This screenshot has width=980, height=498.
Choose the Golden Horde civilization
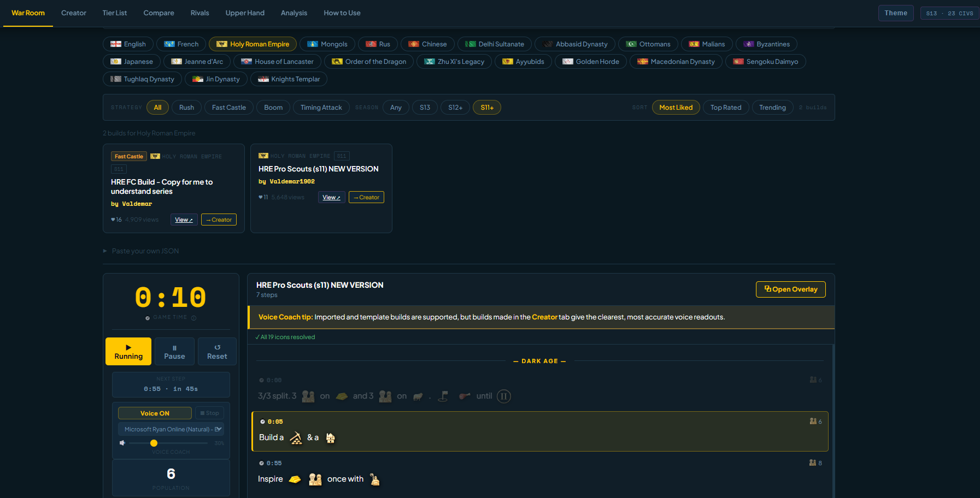click(x=590, y=62)
